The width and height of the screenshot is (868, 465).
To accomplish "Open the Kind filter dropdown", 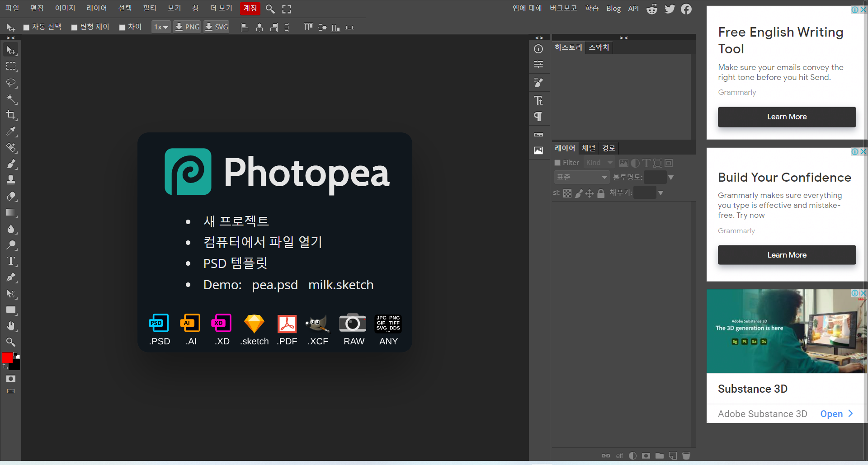I will click(x=599, y=163).
